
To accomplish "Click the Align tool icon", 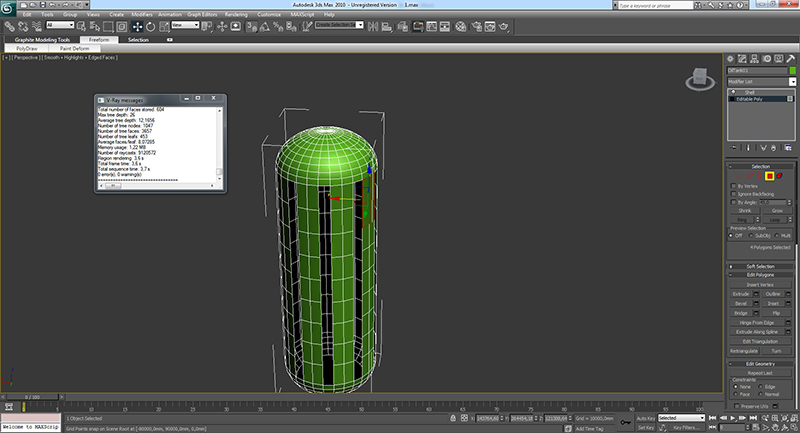I will (x=387, y=27).
